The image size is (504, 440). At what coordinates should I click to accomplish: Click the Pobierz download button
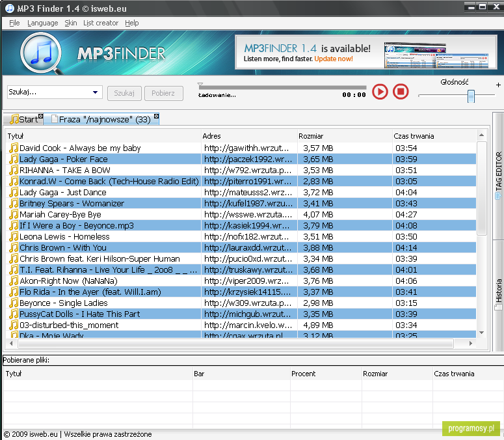164,93
